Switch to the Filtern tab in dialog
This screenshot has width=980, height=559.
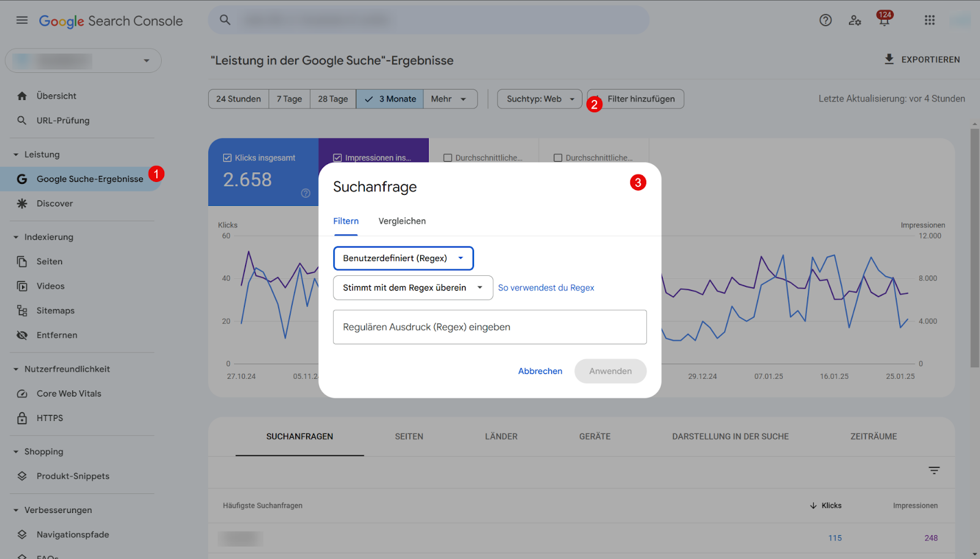pyautogui.click(x=346, y=221)
